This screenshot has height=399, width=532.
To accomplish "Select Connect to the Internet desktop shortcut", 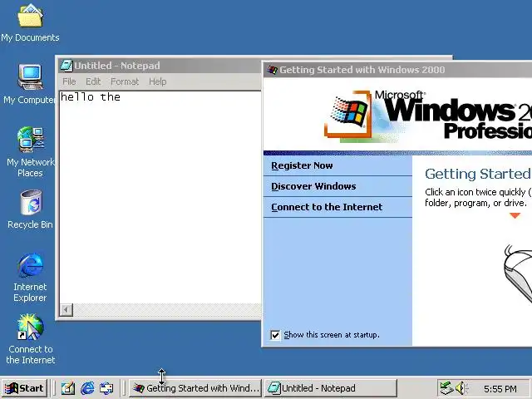I will [x=30, y=338].
